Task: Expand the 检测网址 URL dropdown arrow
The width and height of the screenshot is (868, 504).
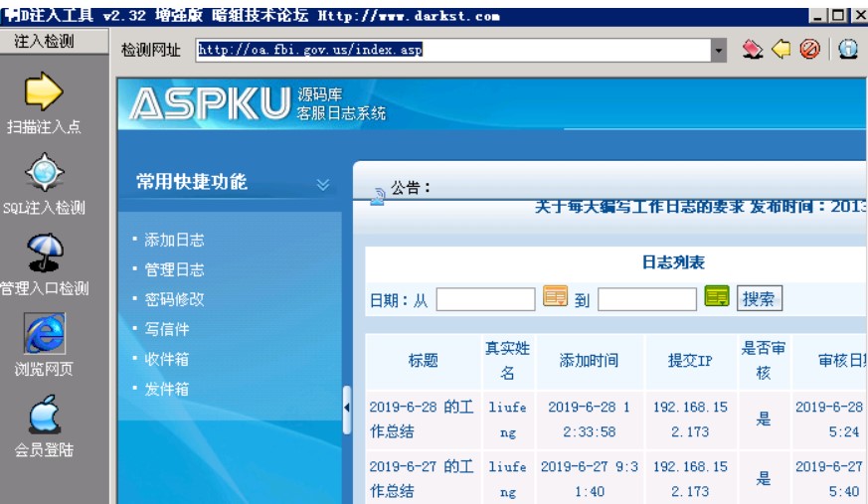Action: tap(719, 51)
